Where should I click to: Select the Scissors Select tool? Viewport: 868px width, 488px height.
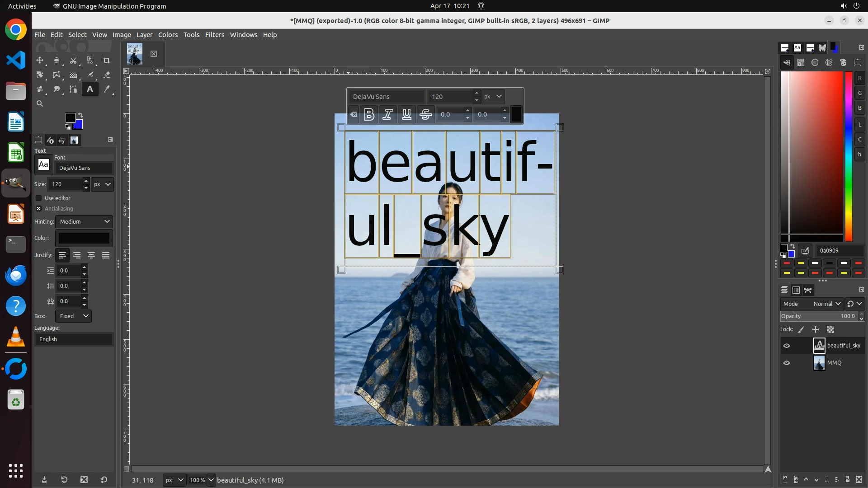pyautogui.click(x=73, y=60)
